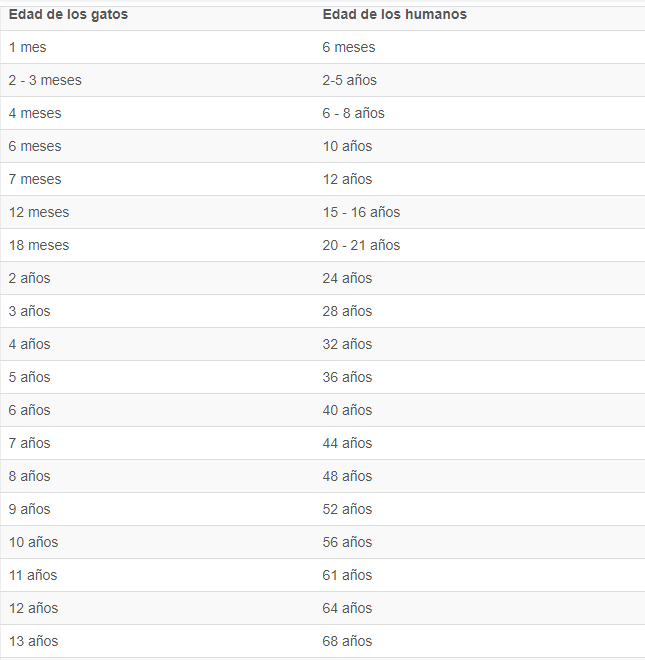Click the '15 - 16 años' cell
Image resolution: width=645 pixels, height=660 pixels.
coord(361,212)
